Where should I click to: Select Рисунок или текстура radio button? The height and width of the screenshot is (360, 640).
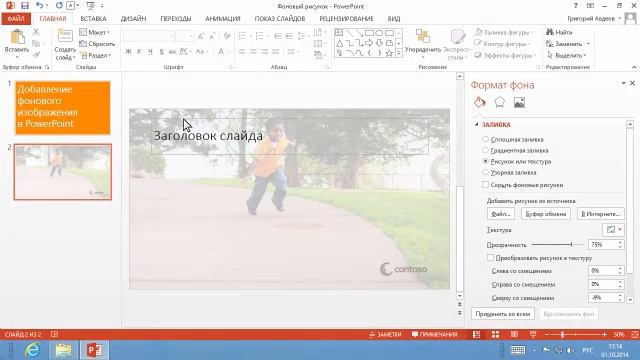pos(485,161)
